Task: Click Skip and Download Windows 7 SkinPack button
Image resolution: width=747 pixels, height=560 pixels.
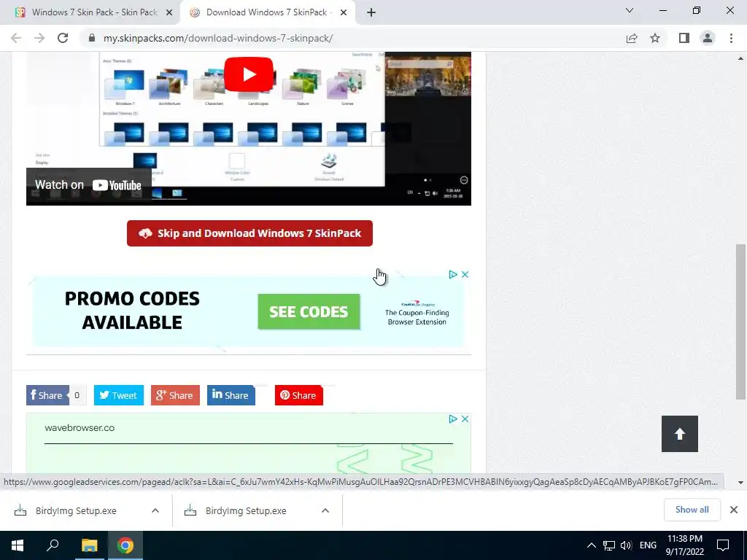Action: [249, 233]
